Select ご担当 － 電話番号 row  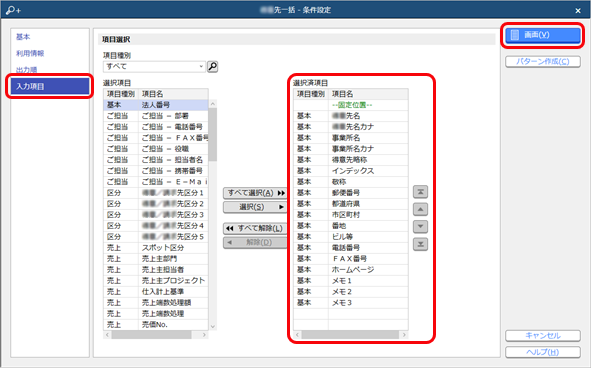[156, 127]
